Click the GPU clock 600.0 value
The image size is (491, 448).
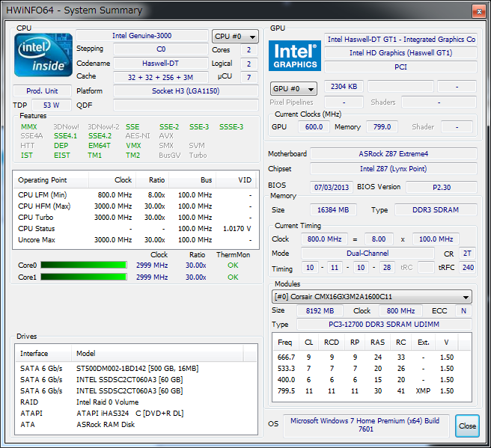314,126
